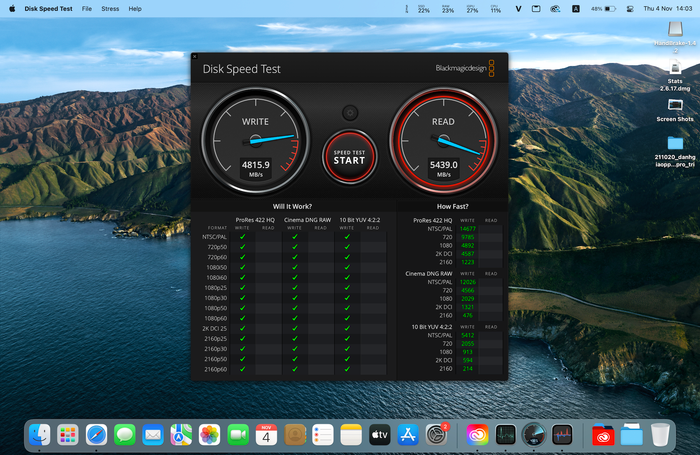
Task: Click the SSD 22% status item
Action: 424,9
